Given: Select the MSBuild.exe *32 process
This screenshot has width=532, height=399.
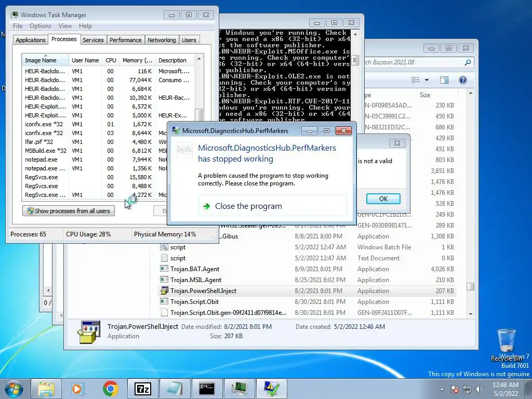Looking at the screenshot, I should click(96, 151).
